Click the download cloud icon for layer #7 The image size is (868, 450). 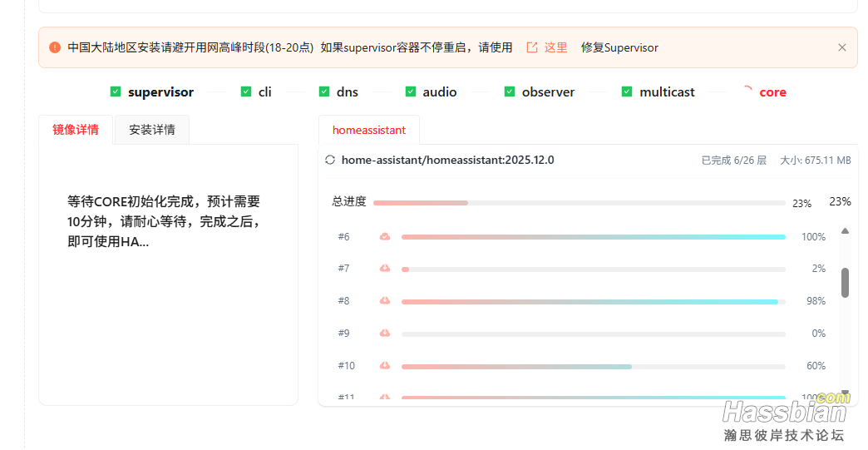(385, 269)
